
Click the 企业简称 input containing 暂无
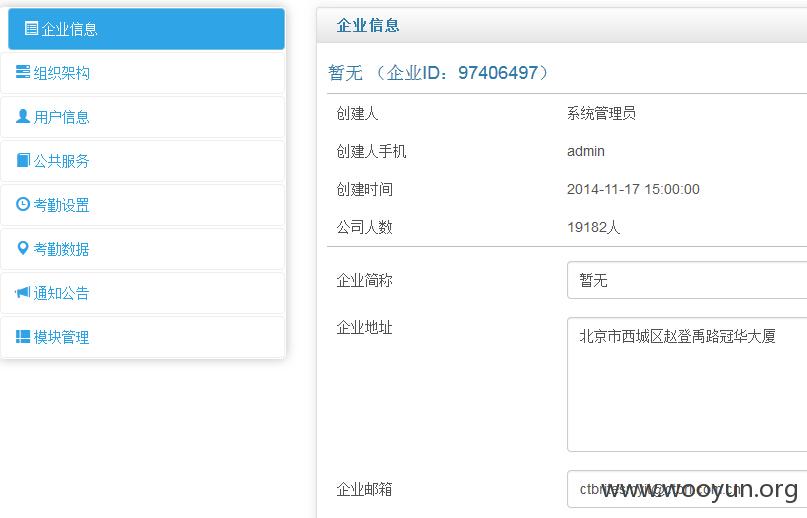[687, 280]
